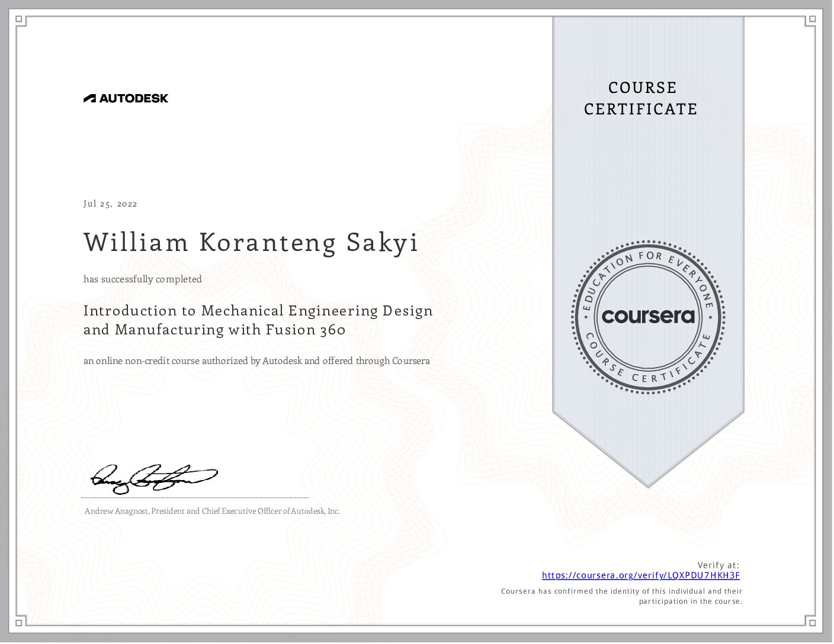Screen dimensions: 834x644
Task: Click the signer name and title caption
Action: [x=212, y=511]
